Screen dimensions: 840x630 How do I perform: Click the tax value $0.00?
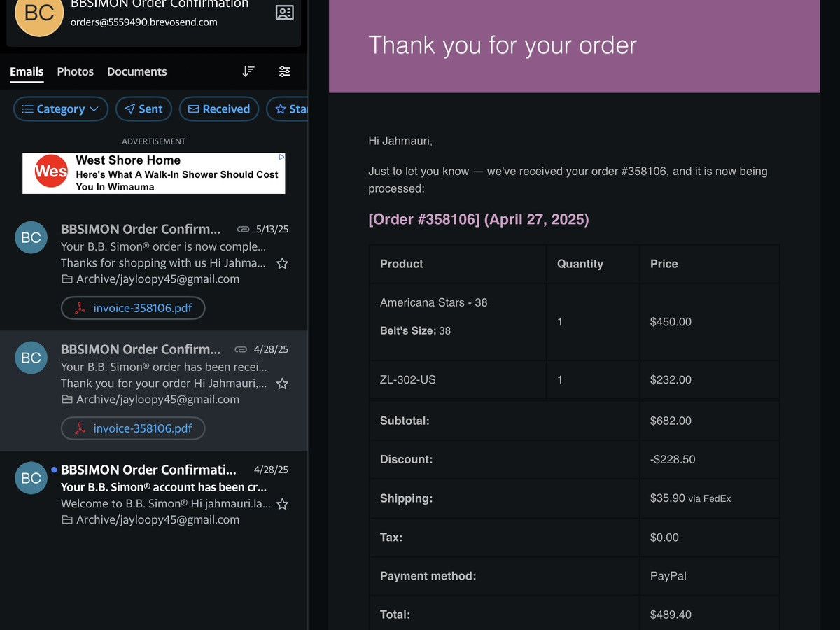coord(664,538)
